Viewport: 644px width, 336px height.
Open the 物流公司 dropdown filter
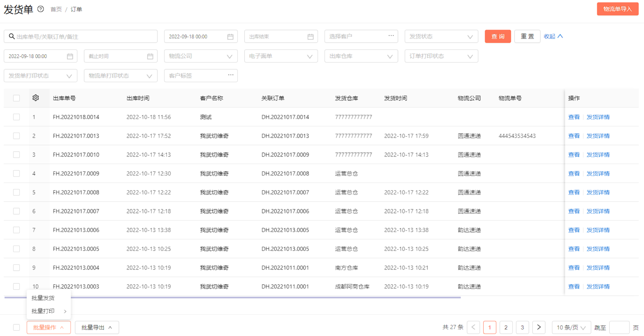(201, 56)
